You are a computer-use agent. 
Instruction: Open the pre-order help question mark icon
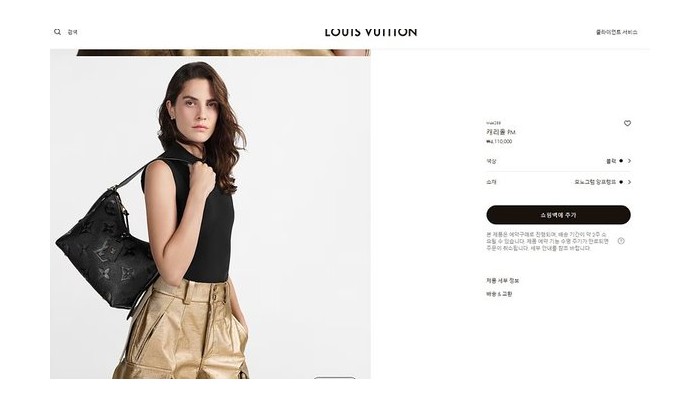[621, 241]
